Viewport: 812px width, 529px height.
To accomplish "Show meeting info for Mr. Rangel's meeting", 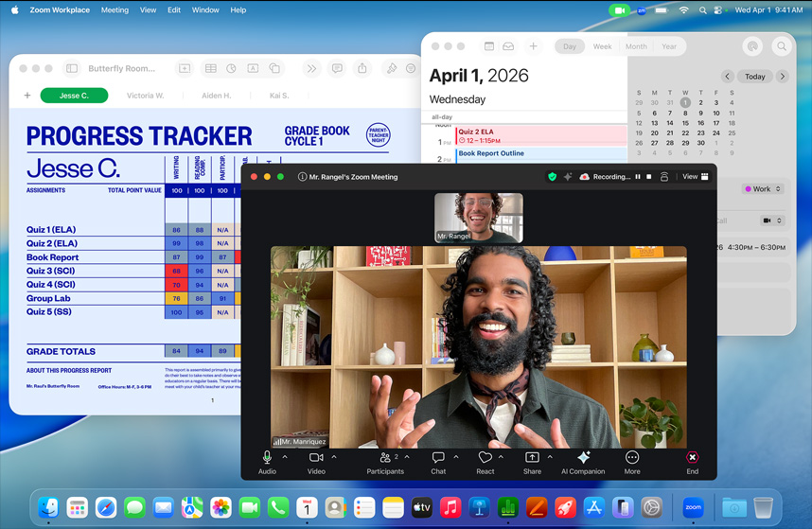I will [x=302, y=177].
